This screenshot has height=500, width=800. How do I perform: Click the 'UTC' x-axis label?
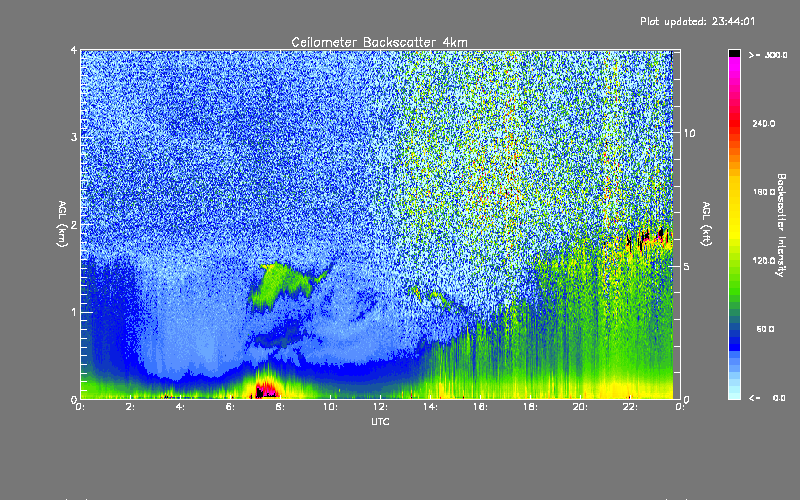tap(380, 421)
